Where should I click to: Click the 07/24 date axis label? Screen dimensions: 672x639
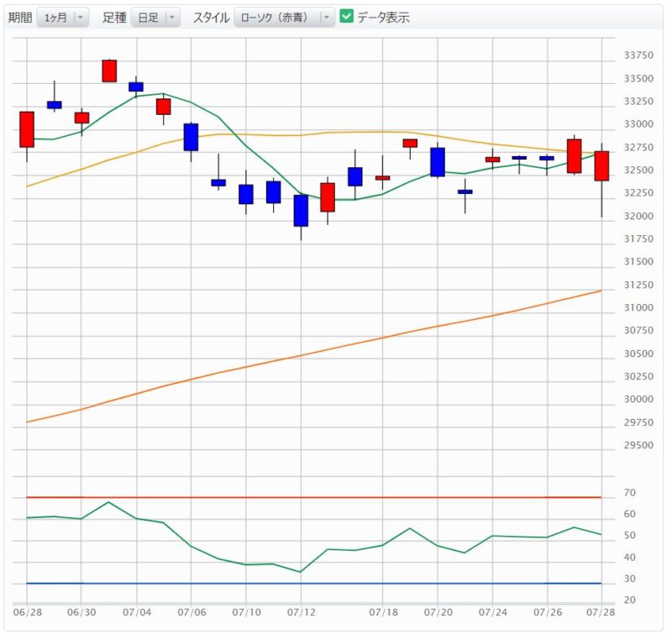pyautogui.click(x=493, y=612)
